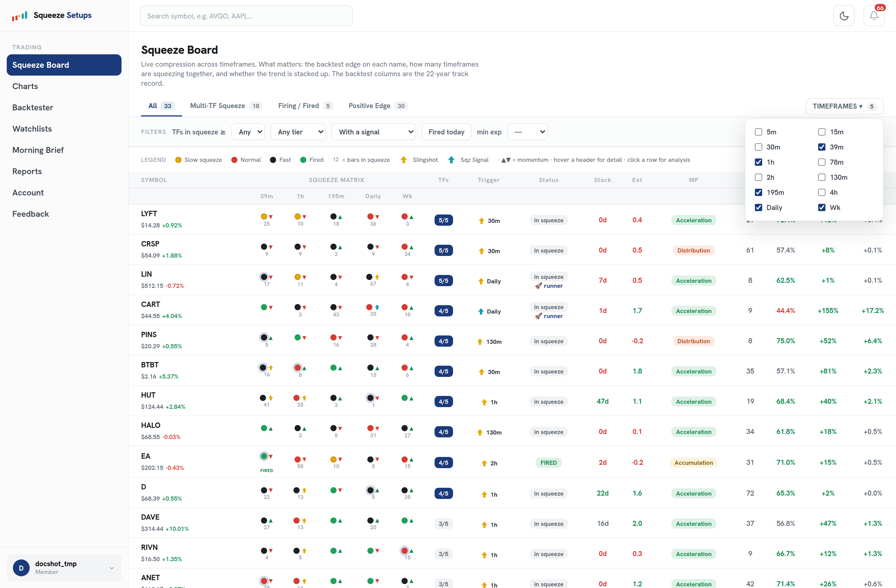
Task: Uncheck the Daily timeframe checkbox
Action: (x=759, y=207)
